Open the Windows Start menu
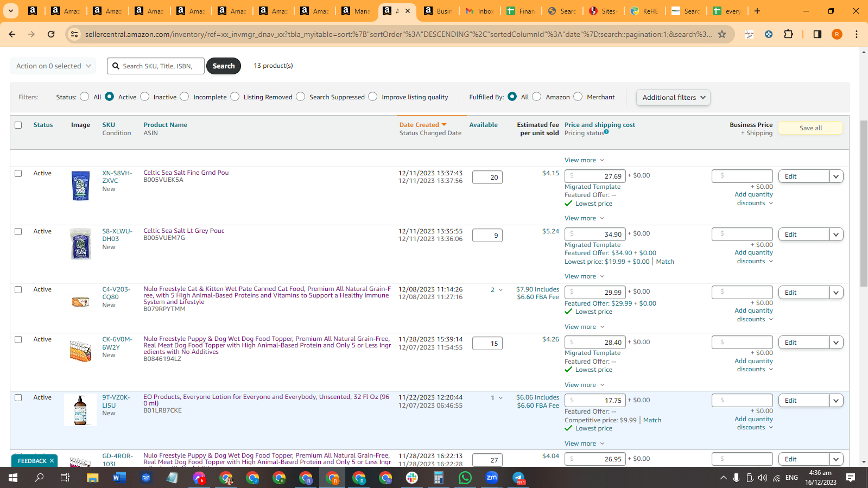The height and width of the screenshot is (488, 868). click(x=13, y=478)
